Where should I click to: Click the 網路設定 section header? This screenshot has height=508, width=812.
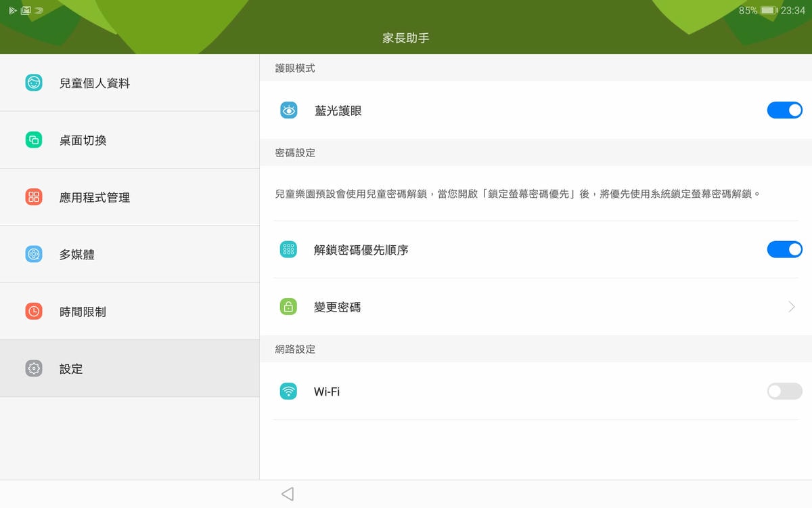(x=295, y=350)
